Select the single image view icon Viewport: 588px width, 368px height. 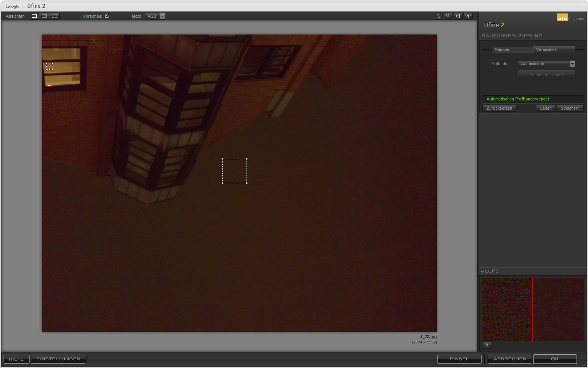click(34, 16)
